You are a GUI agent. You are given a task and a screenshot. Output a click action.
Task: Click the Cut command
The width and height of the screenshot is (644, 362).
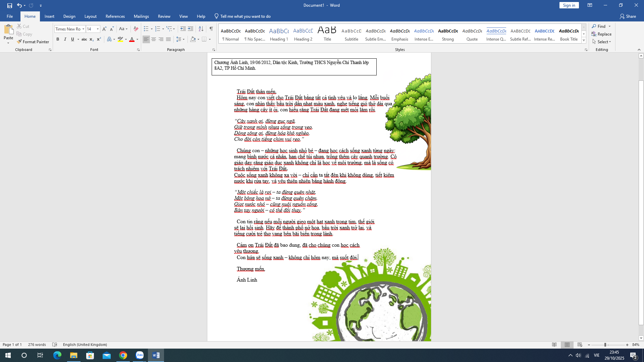point(23,26)
